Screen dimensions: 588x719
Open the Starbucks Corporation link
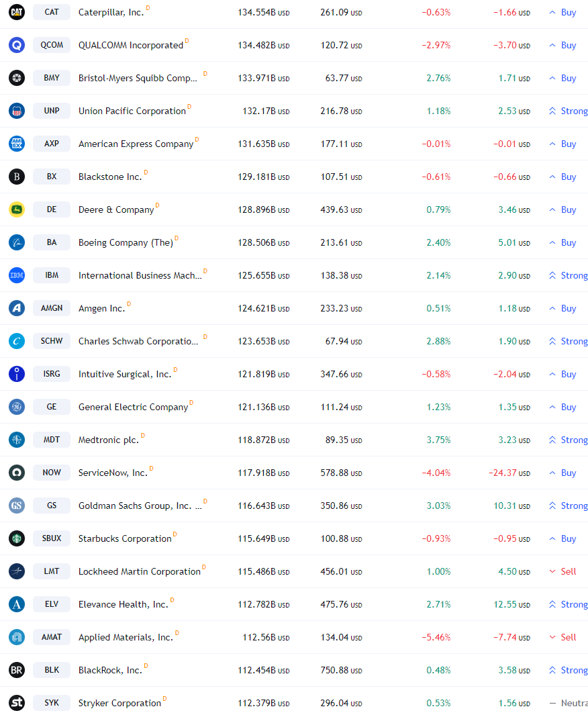pos(125,539)
